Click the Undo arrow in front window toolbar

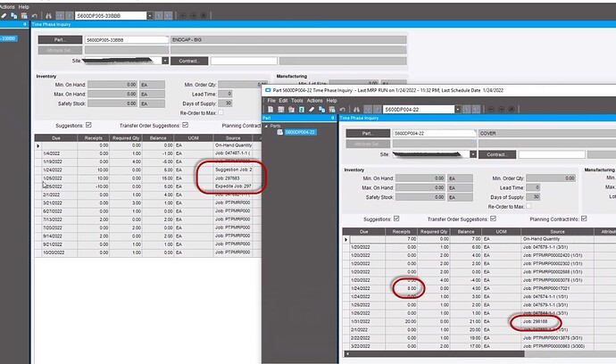pyautogui.click(x=342, y=110)
